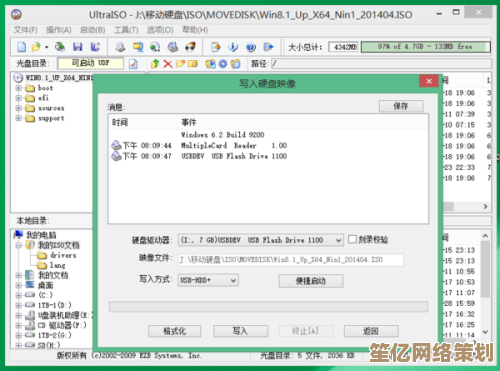Open the 操作(A) menu
500x371 pixels.
tap(59, 30)
